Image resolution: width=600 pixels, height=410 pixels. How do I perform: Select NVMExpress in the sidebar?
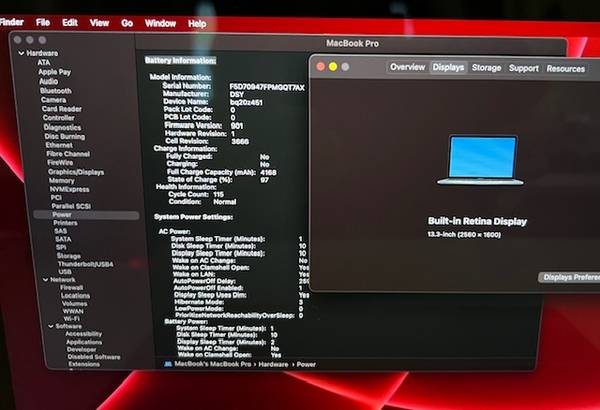(x=69, y=189)
